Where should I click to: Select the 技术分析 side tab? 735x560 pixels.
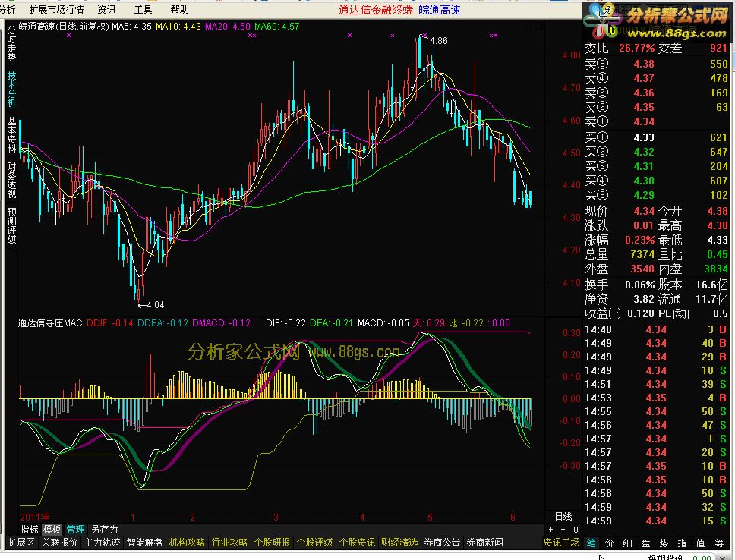(11, 89)
